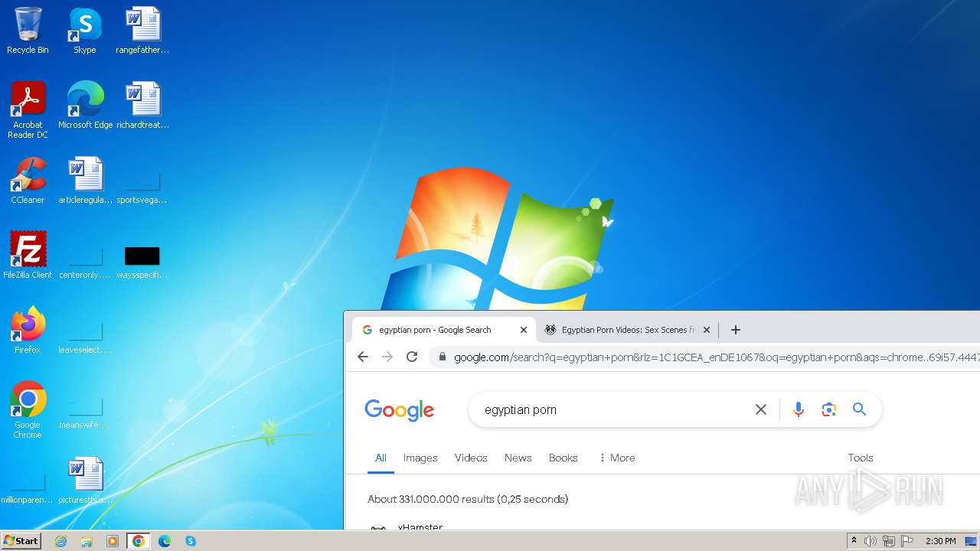Click the results count text
Screen dimensions: 980x551
[468, 499]
